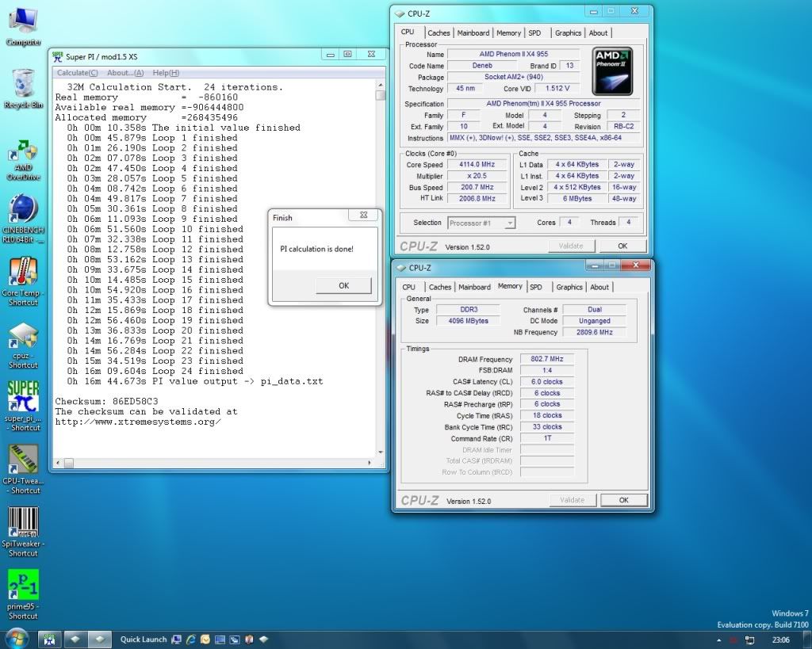Viewport: 812px width, 649px height.
Task: Click the DRAM Frequency value 802.7 MHz
Action: click(547, 359)
